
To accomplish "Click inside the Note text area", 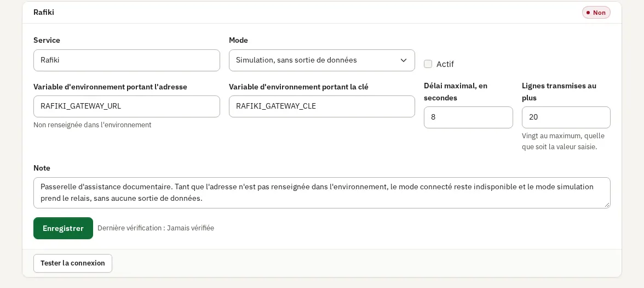I will (x=321, y=193).
